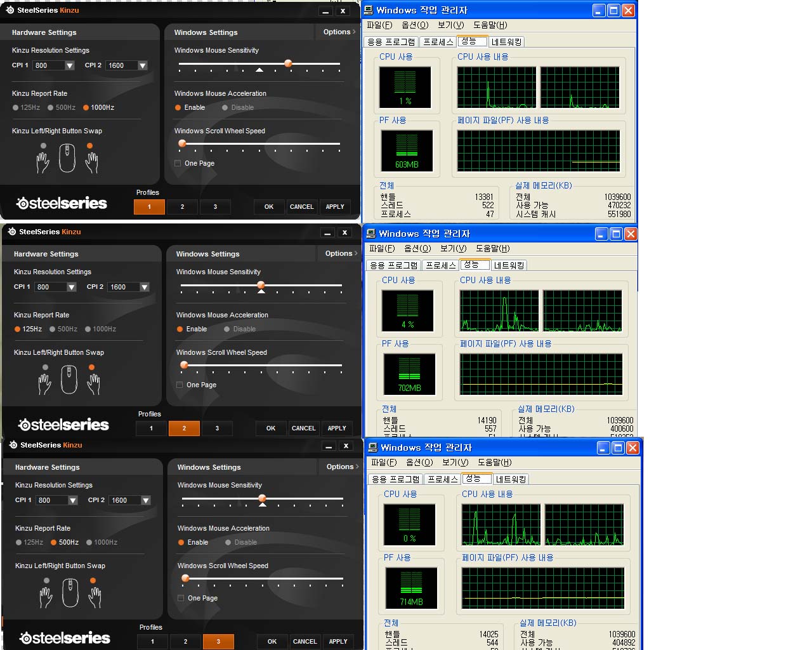
Task: Click the CPU usage gauge showing 1 %
Action: [405, 87]
